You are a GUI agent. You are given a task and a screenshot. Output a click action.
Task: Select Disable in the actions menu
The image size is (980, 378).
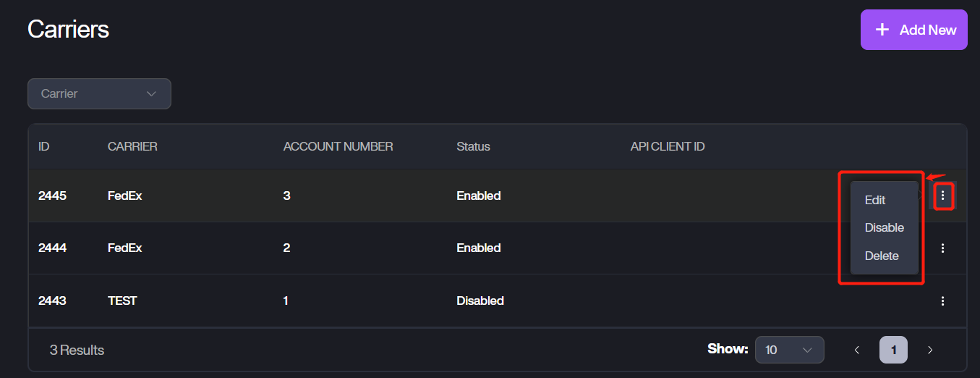pos(884,227)
